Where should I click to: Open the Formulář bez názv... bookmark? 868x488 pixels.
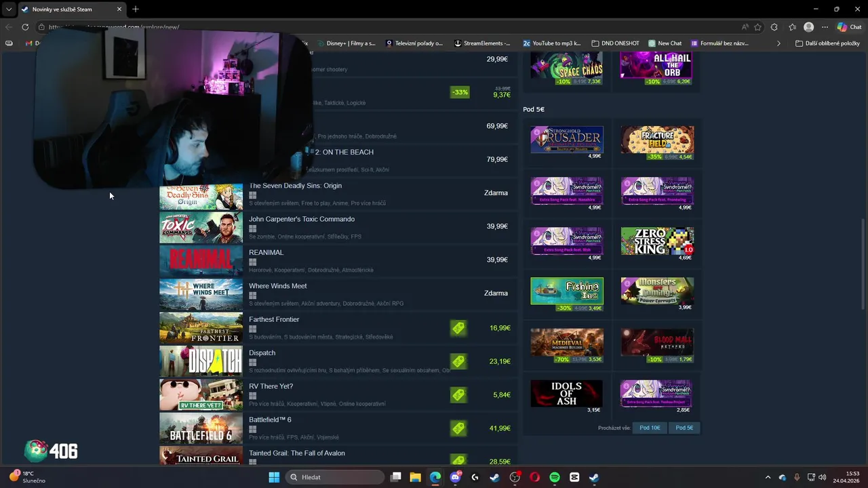pyautogui.click(x=719, y=43)
